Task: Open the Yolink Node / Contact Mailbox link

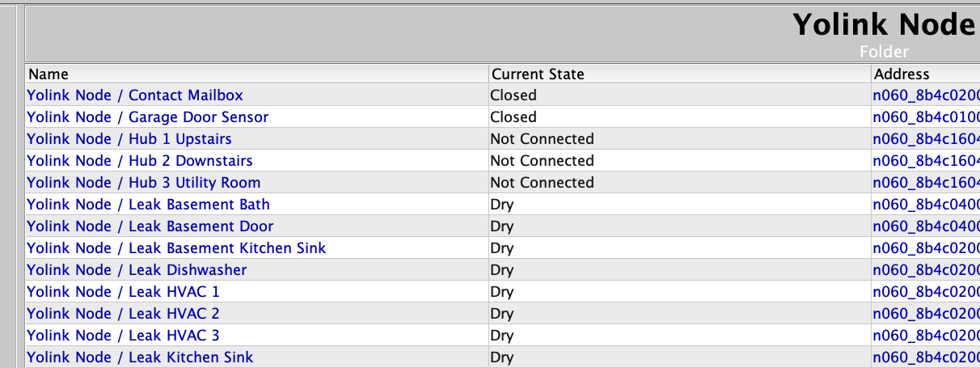Action: click(135, 95)
